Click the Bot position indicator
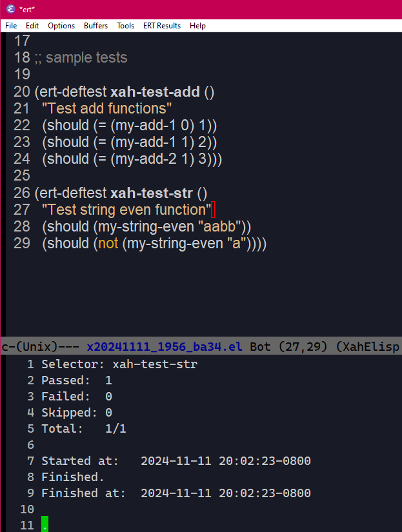402x532 pixels. tap(259, 346)
